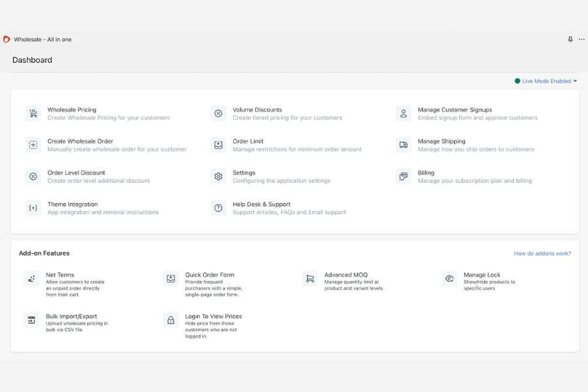This screenshot has width=588, height=392.
Task: Select the Create Wholesale Order icon
Action: point(33,144)
